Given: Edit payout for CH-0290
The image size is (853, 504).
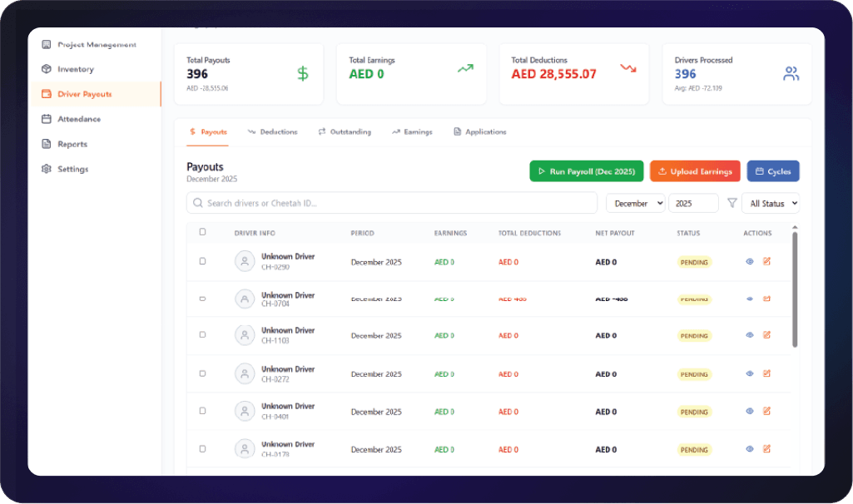Looking at the screenshot, I should (766, 261).
